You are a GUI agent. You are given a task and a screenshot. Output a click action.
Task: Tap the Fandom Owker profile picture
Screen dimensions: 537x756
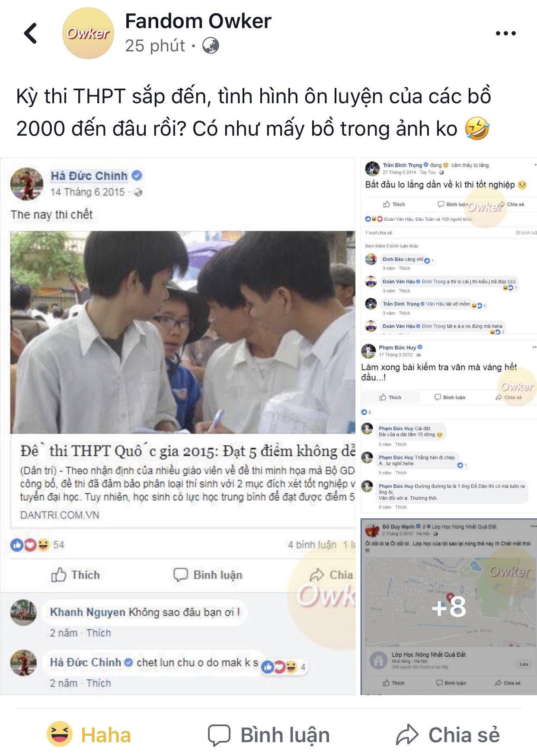click(88, 33)
